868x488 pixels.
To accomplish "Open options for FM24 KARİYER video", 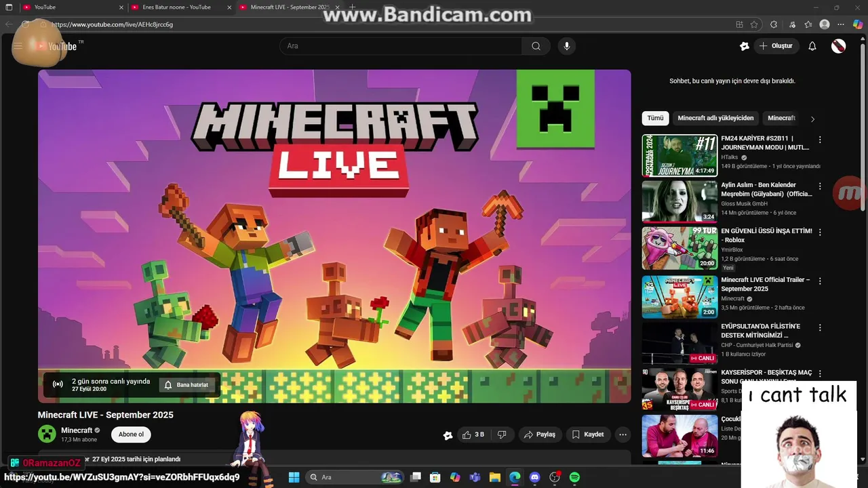I will [x=820, y=140].
